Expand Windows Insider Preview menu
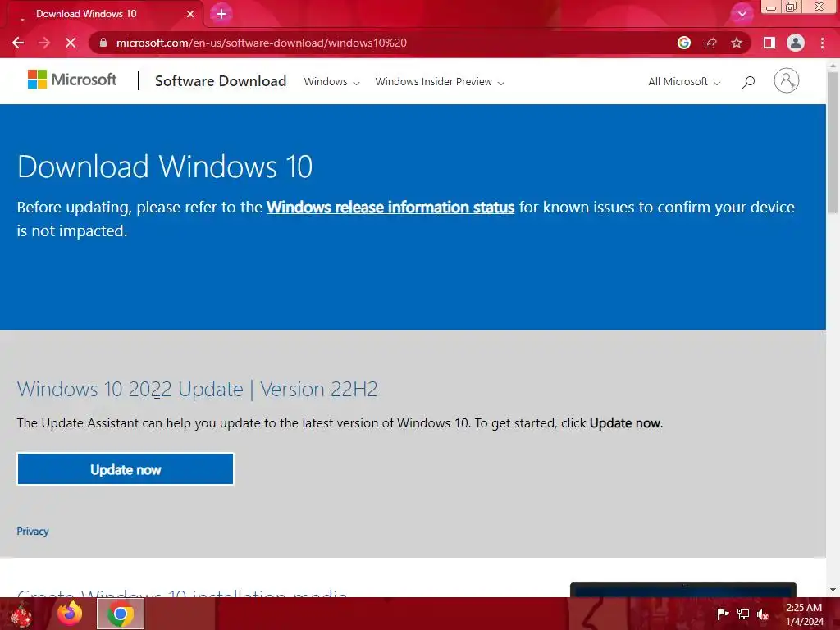Image resolution: width=840 pixels, height=630 pixels. pyautogui.click(x=440, y=82)
